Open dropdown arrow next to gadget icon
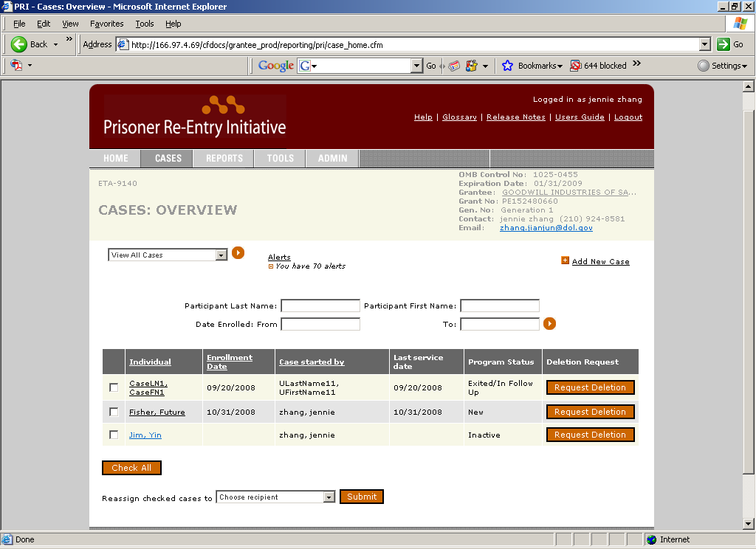This screenshot has width=756, height=549. coord(485,66)
